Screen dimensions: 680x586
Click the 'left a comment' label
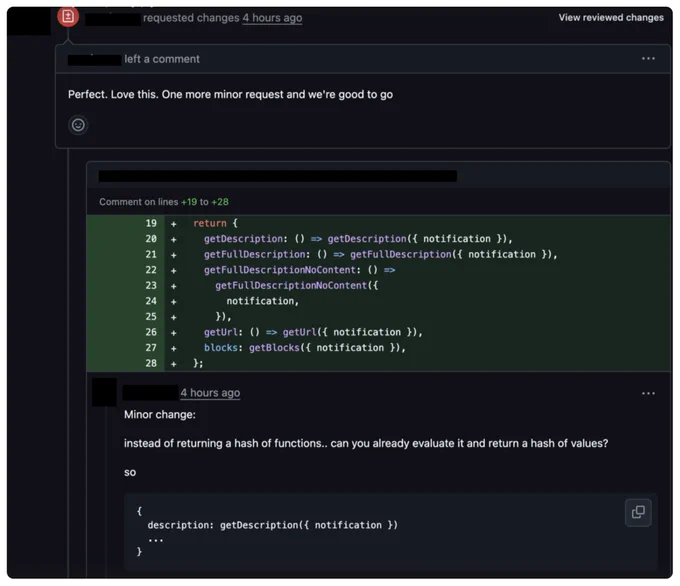coord(162,59)
